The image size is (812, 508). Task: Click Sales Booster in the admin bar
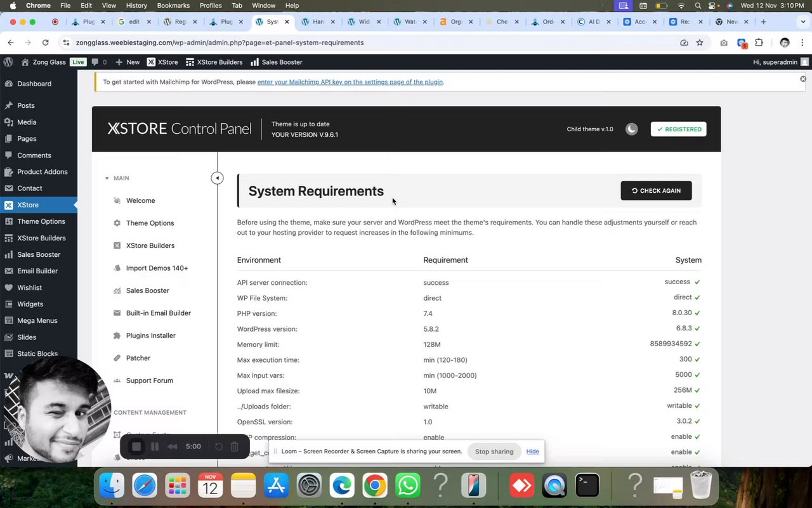(276, 62)
